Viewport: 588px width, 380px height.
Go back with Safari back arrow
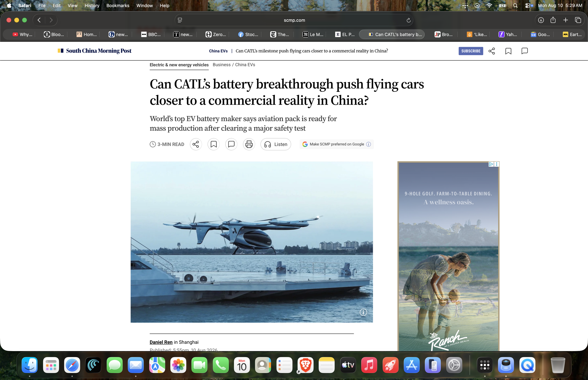pos(39,20)
